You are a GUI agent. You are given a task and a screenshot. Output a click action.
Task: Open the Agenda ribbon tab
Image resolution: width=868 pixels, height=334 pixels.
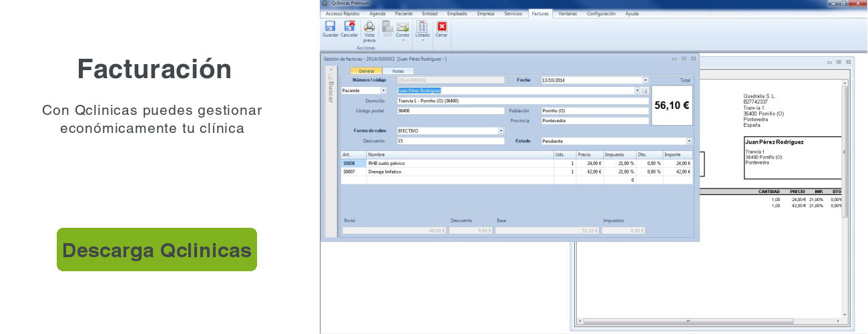click(377, 13)
